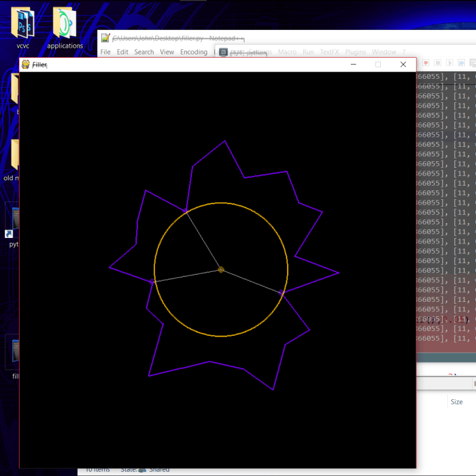Open the Window menu in Notepad++

click(x=384, y=52)
